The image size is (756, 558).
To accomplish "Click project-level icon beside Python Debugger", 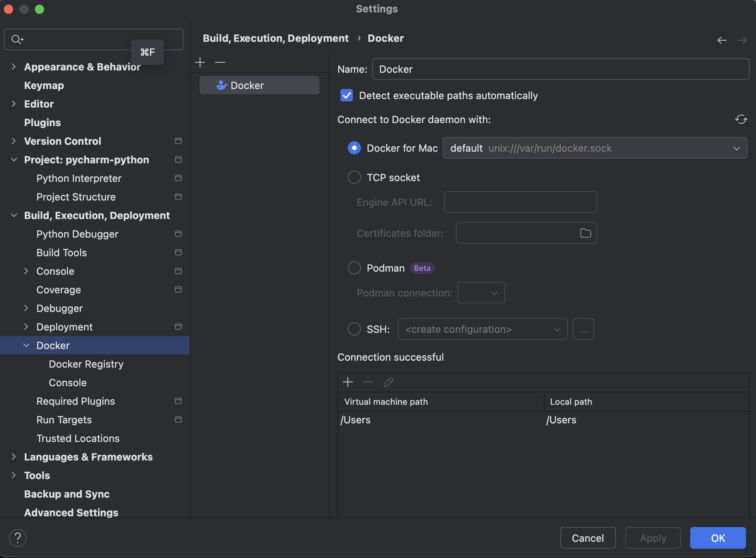I will (178, 234).
